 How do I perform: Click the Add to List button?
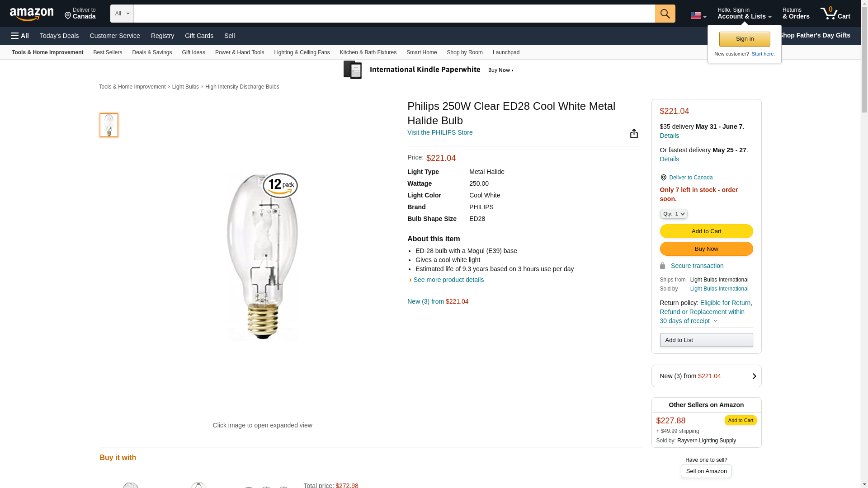pyautogui.click(x=706, y=340)
